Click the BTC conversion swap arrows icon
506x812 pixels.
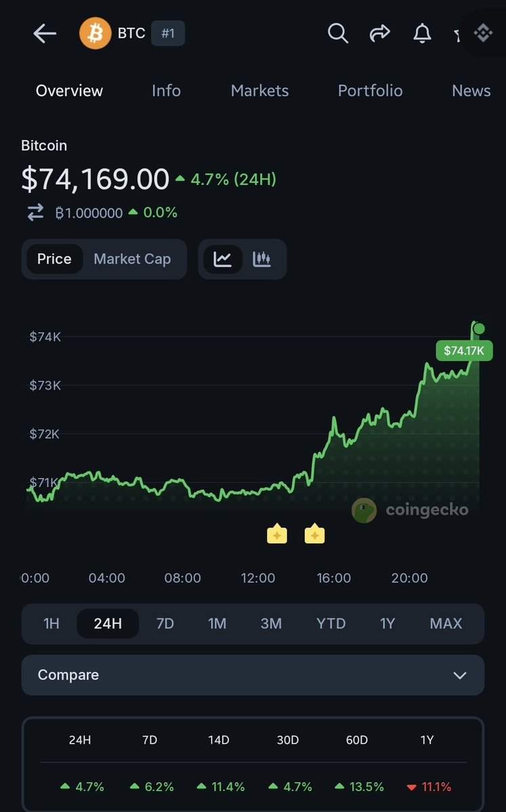pyautogui.click(x=35, y=213)
